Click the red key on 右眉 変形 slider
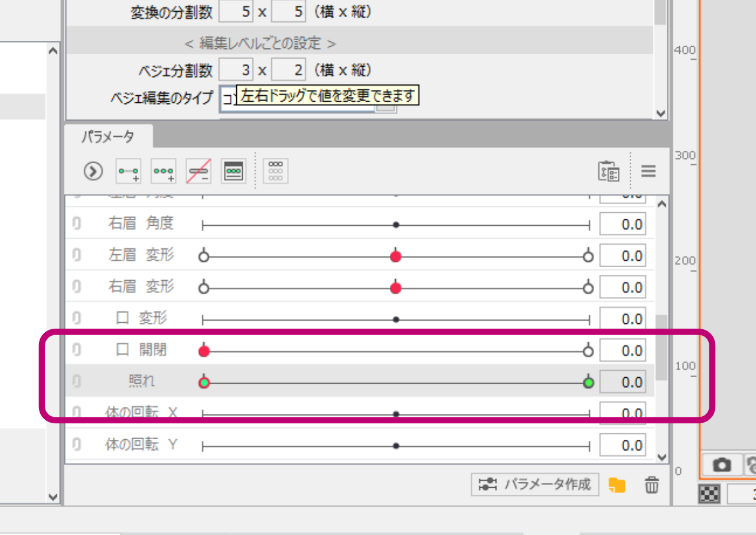Viewport: 756px width, 535px height. point(396,288)
